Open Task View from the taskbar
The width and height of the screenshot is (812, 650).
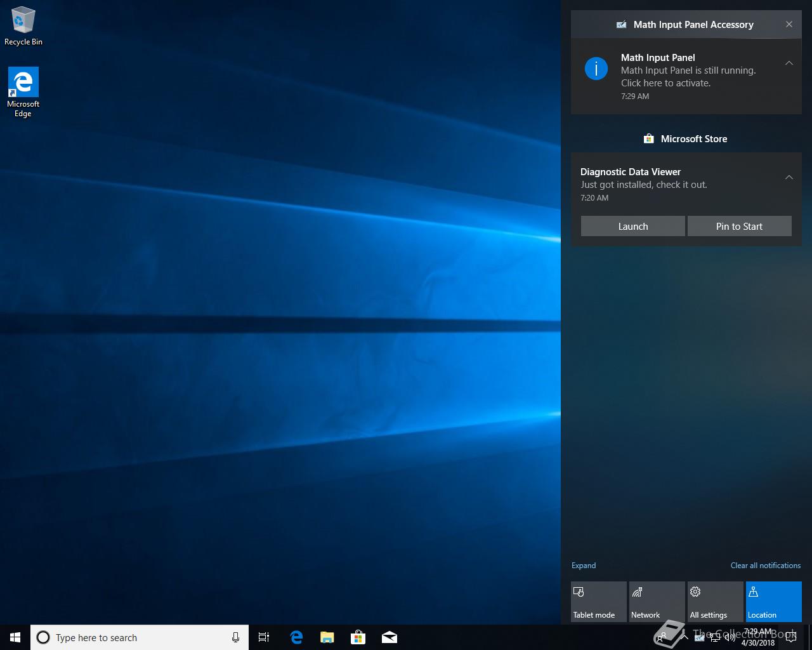click(x=264, y=637)
